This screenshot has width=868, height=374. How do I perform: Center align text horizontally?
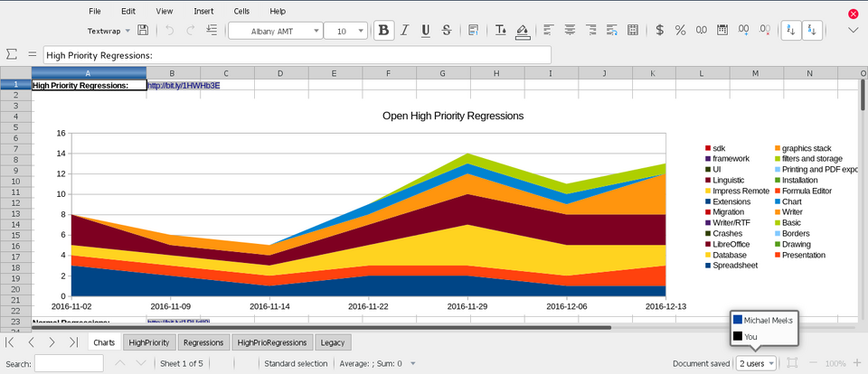[570, 30]
